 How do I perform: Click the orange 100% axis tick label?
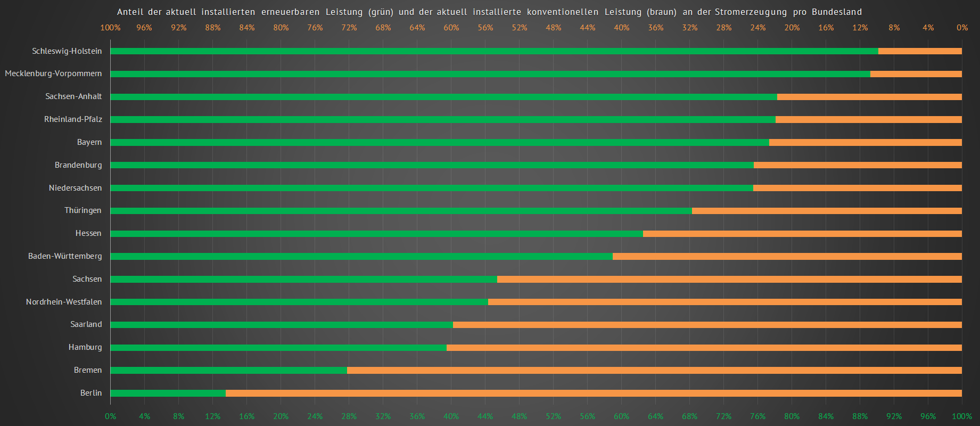[x=110, y=28]
